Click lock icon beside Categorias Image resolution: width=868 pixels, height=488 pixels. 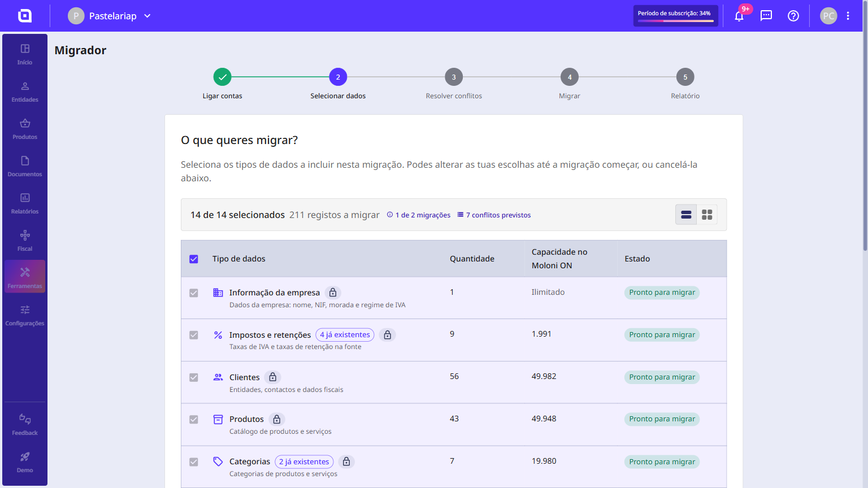coord(346,461)
